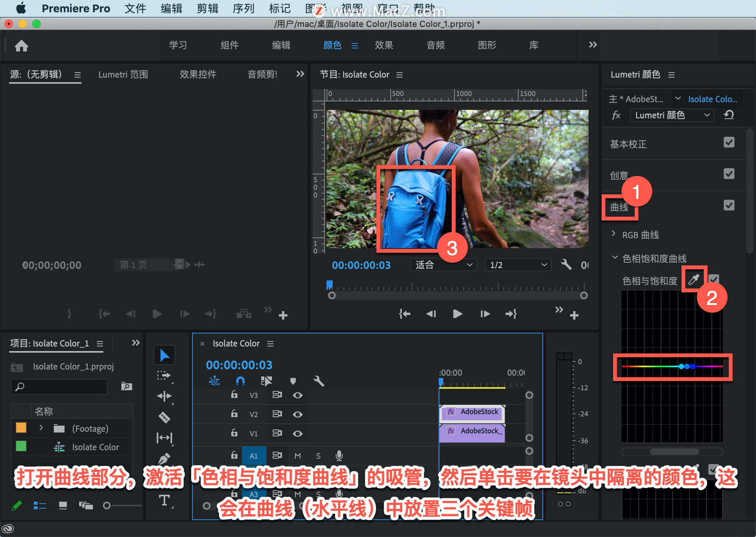Select the Track Select Forward tool
This screenshot has width=756, height=537.
tap(164, 376)
